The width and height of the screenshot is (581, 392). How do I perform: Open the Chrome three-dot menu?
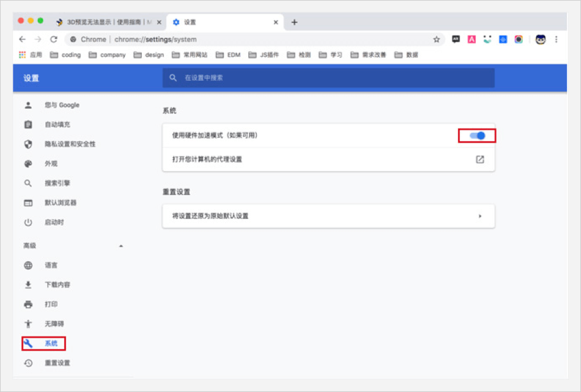click(556, 39)
